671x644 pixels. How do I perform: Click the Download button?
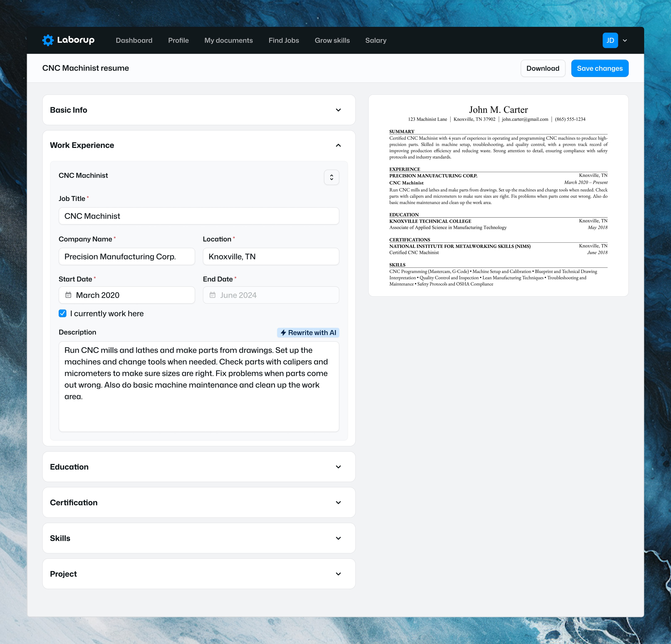point(543,68)
